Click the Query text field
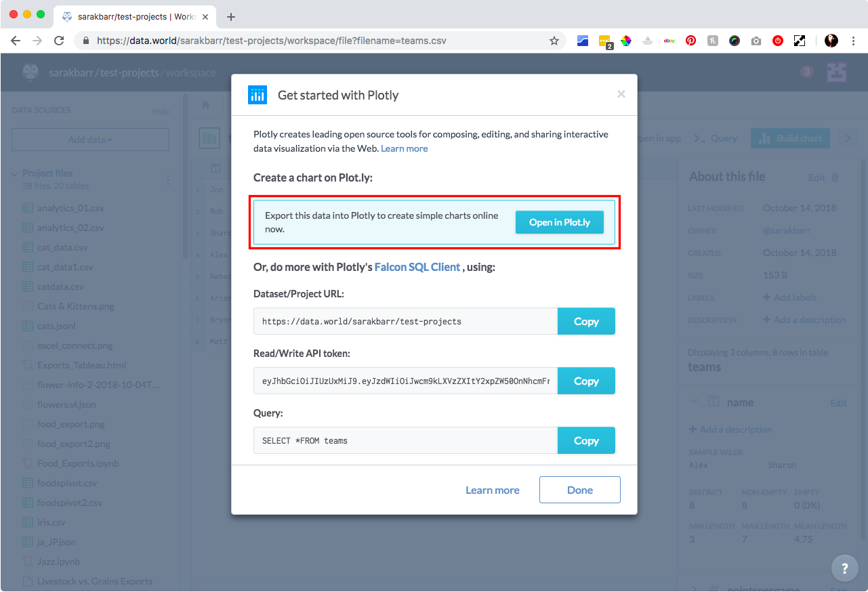 [x=405, y=440]
